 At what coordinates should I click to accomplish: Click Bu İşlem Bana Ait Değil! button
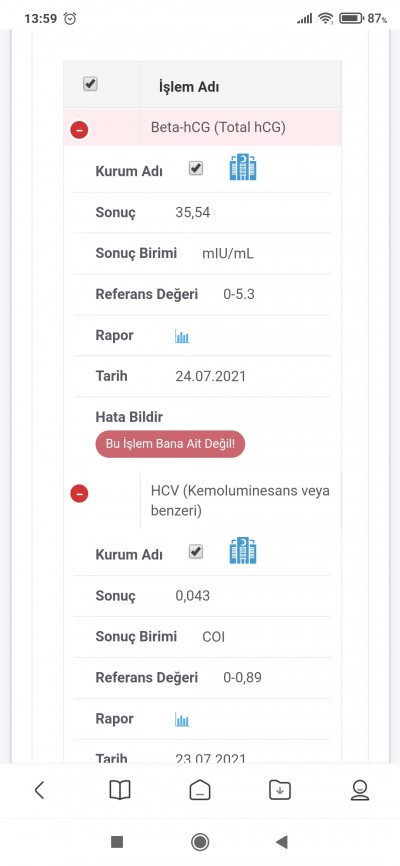[170, 444]
